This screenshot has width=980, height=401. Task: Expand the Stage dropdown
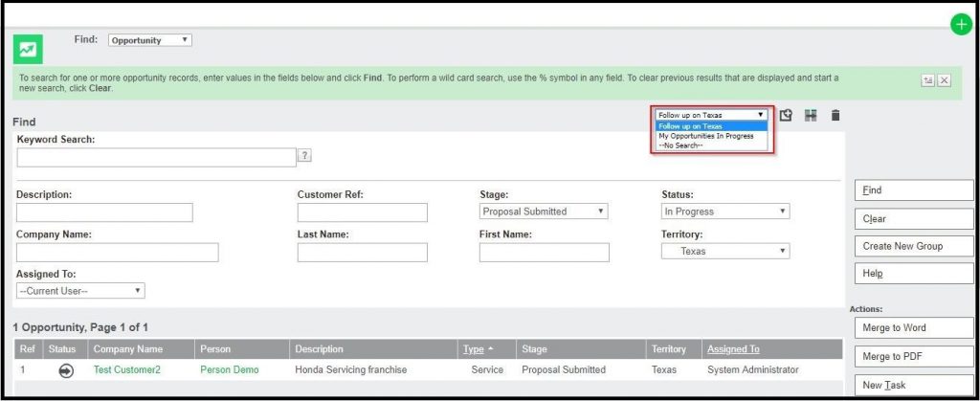click(544, 212)
